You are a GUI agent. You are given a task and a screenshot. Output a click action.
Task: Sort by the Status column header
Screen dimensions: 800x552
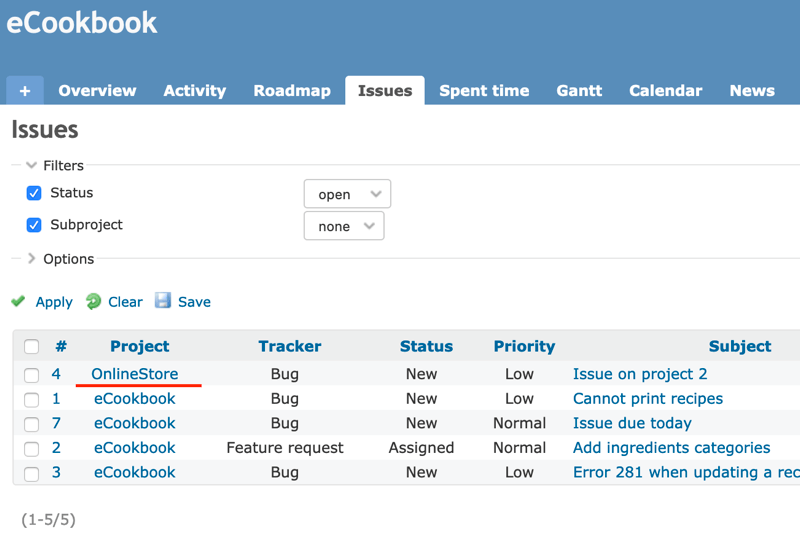(x=426, y=346)
